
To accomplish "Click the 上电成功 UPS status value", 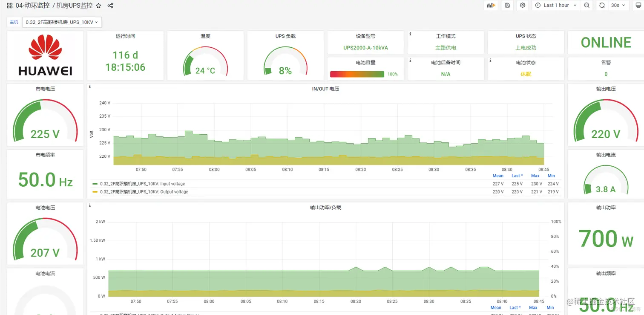I will 526,48.
